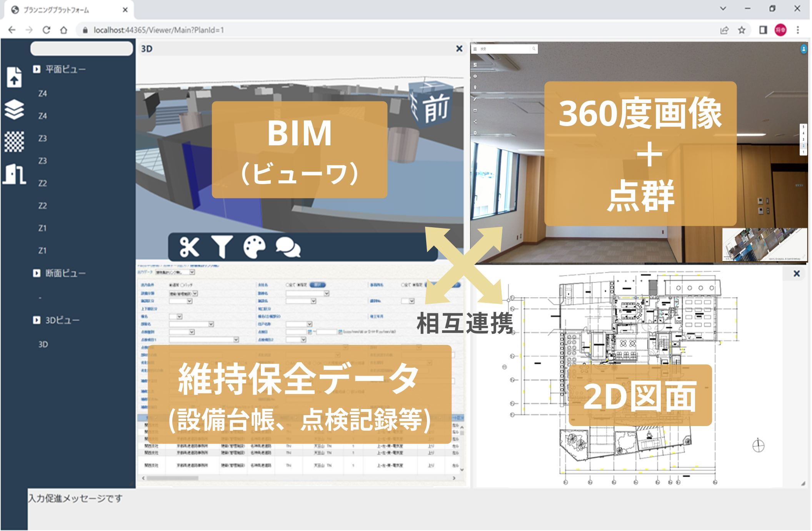Select the バッチ radio option
812x531 pixels.
pyautogui.click(x=182, y=285)
